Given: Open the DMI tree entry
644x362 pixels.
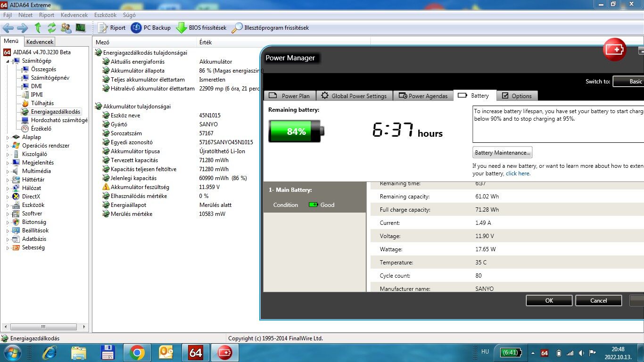Looking at the screenshot, I should tap(36, 86).
